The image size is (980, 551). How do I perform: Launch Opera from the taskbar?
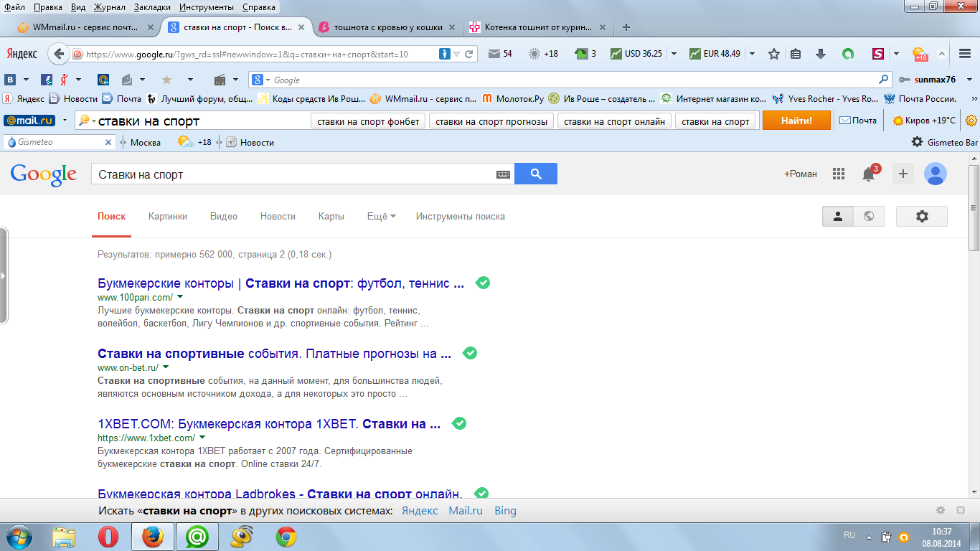[108, 537]
